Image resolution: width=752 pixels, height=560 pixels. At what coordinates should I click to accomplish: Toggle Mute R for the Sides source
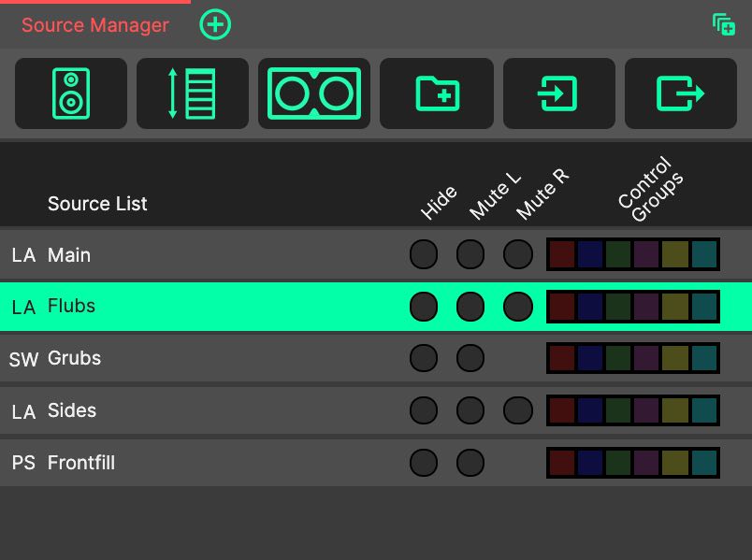pyautogui.click(x=518, y=410)
